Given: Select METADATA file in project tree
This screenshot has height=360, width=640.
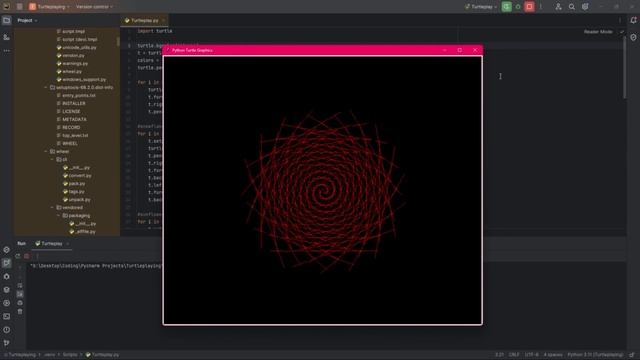Looking at the screenshot, I should [71, 120].
